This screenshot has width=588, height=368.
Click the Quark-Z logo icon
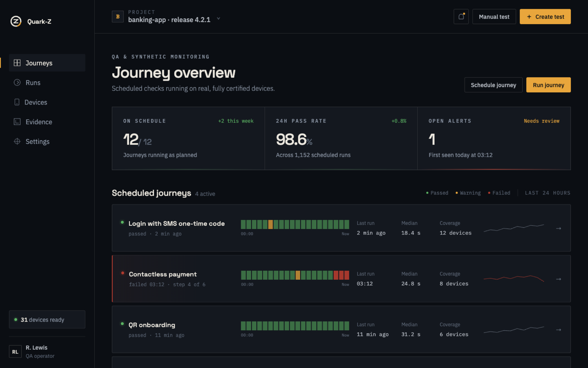click(16, 21)
